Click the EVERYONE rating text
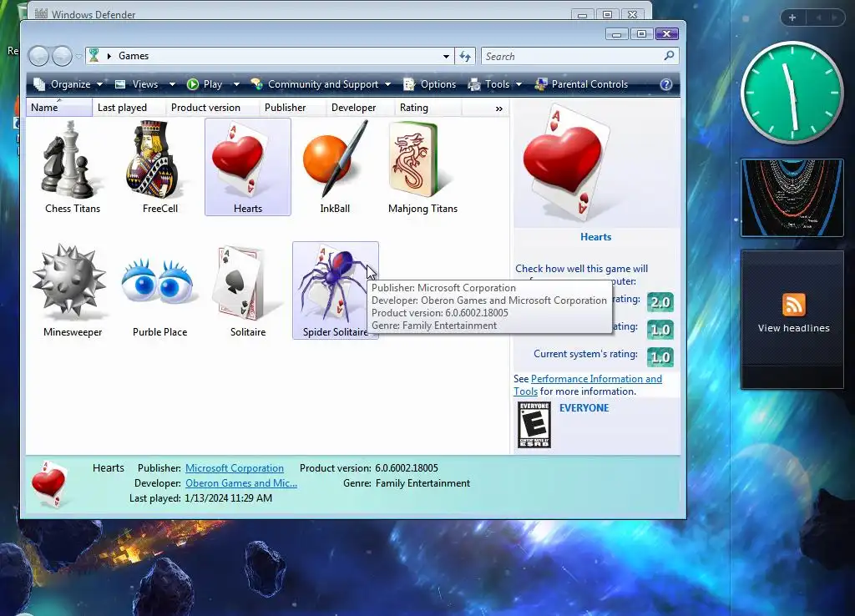Screen dimensions: 855x616 point(584,408)
